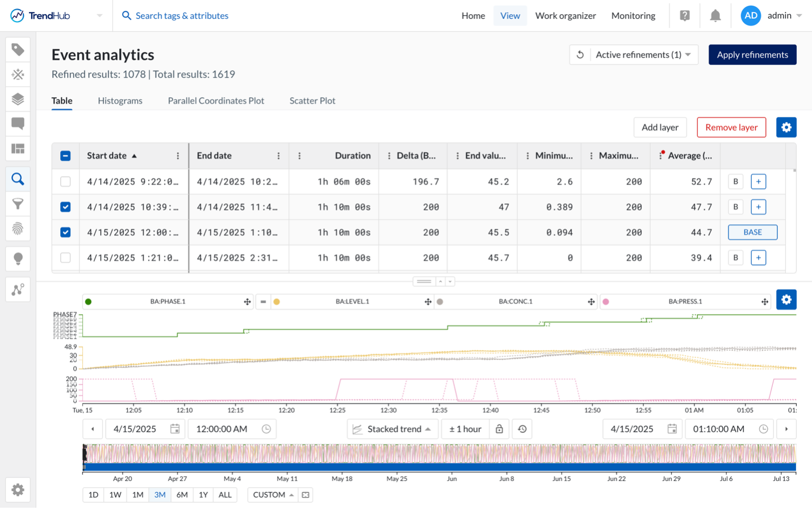
Task: Expand the Stacked trend view selector
Action: point(392,429)
